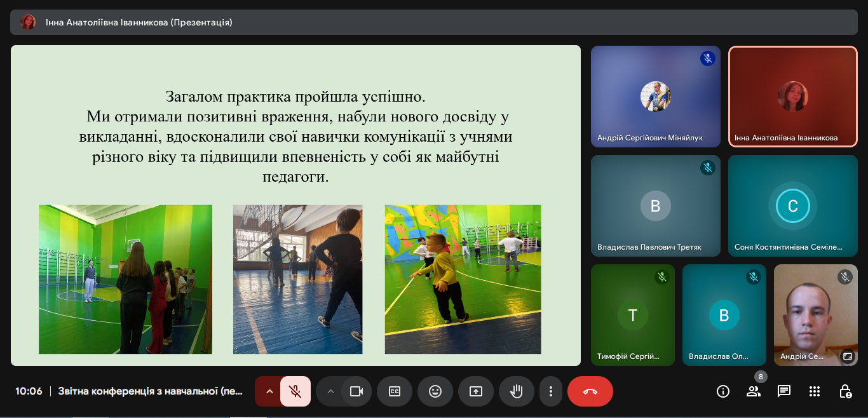Open the activities grid icon

coord(815,391)
